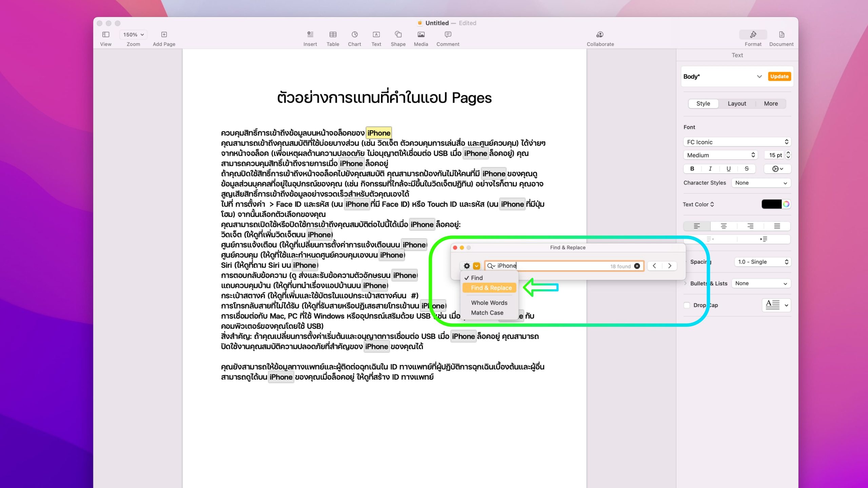
Task: Open the Insert toolbar menu
Action: coord(310,35)
